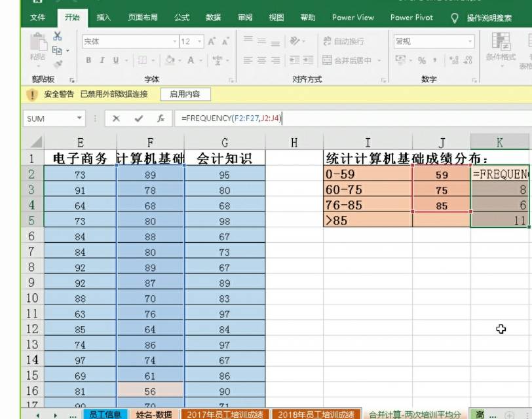The height and width of the screenshot is (419, 532).
Task: Open the Name Box dropdown arrow
Action: tap(79, 118)
